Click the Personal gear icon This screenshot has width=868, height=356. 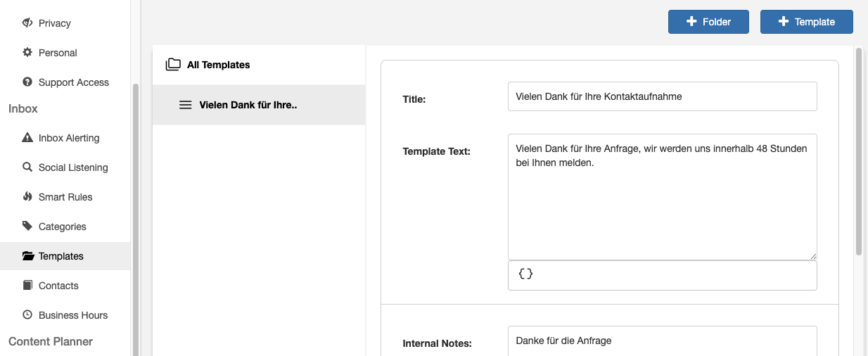tap(27, 53)
